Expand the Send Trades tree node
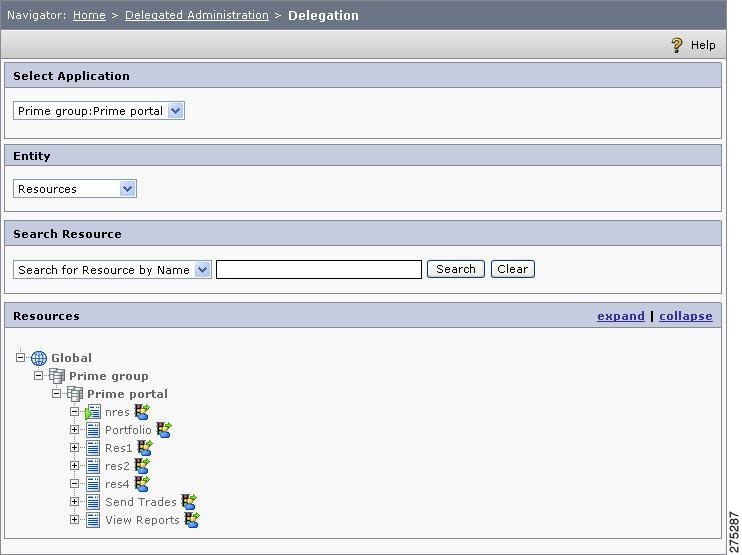Screen dimensions: 742x555 74,502
